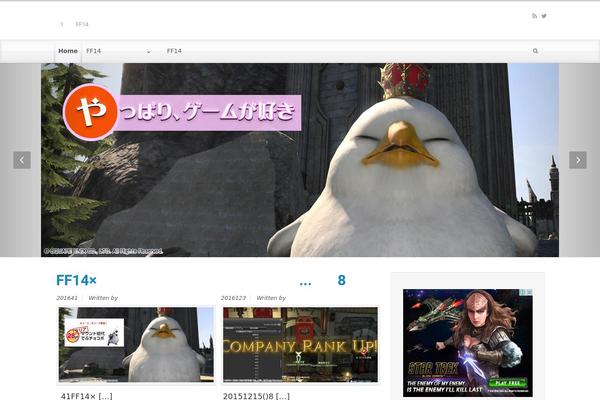Open the chocobo post thumbnail

click(136, 344)
